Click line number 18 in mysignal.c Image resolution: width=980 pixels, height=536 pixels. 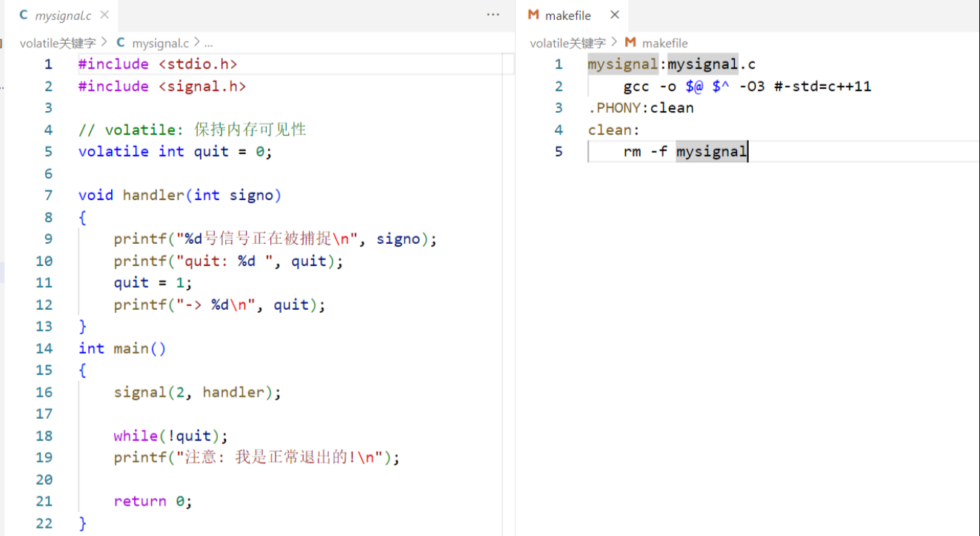pyautogui.click(x=44, y=436)
